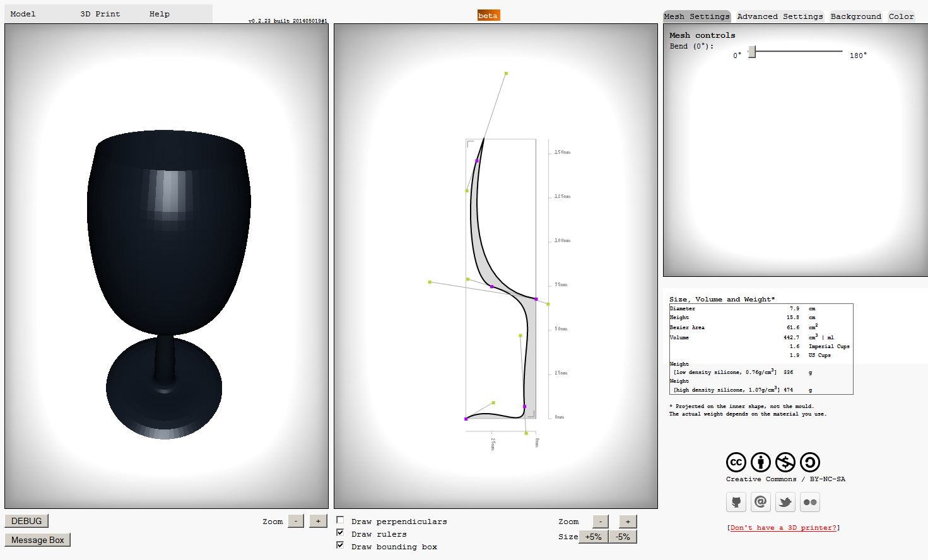
Task: Click the NonCommercial dollar license icon
Action: 785,462
